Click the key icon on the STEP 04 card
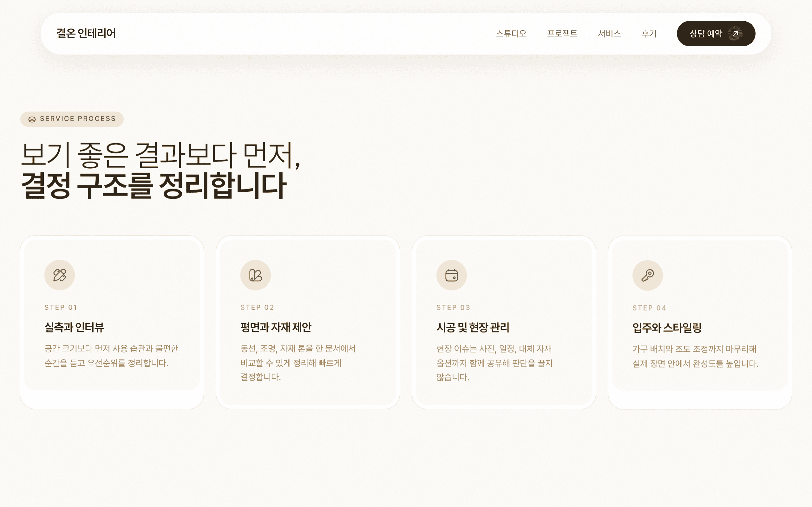 click(x=648, y=275)
